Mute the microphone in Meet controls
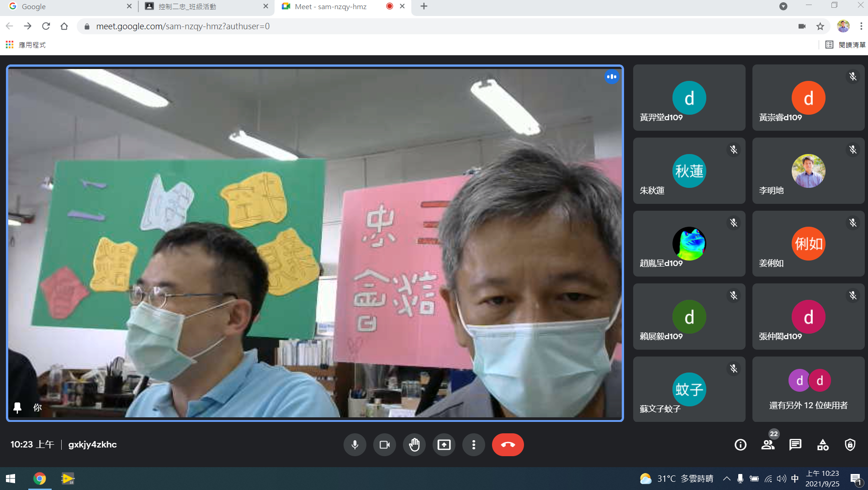Screen dimensions: 868x490 (x=355, y=445)
